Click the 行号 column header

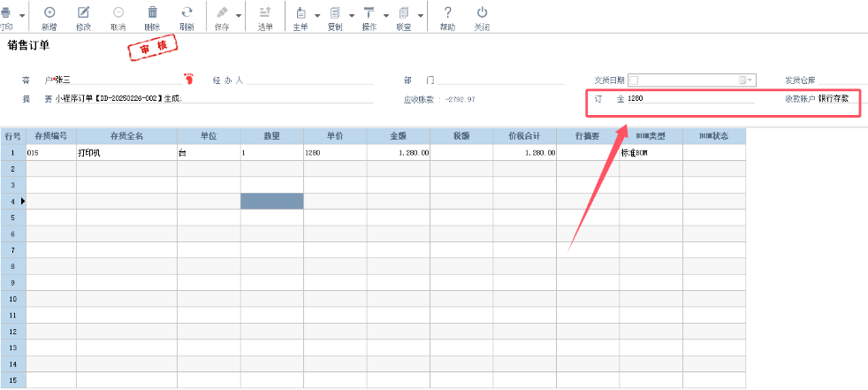tap(13, 136)
